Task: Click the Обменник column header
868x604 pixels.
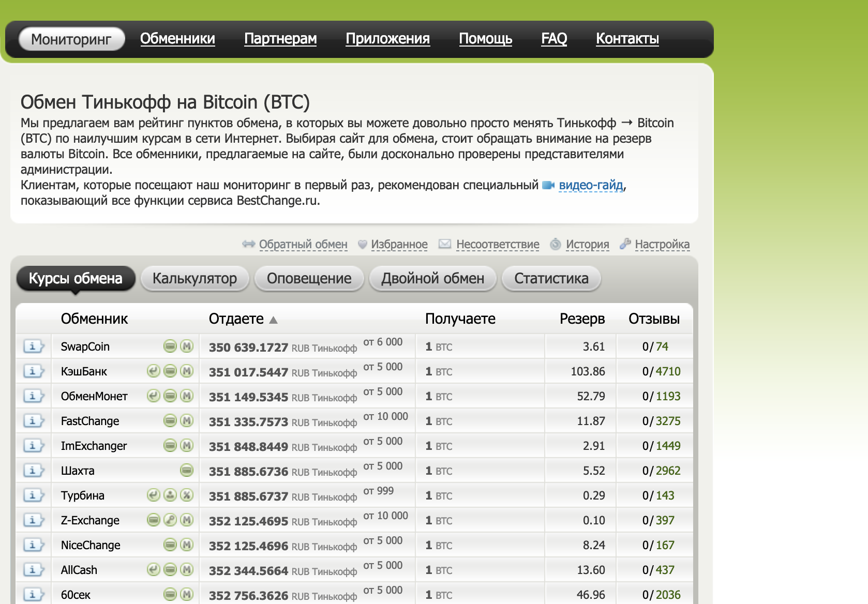Action: point(94,319)
